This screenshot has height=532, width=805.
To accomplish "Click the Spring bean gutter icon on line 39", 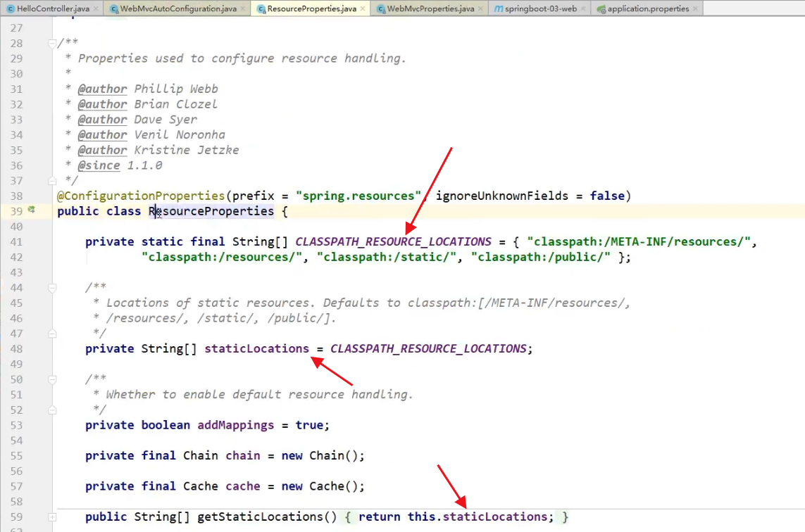I will pos(32,210).
